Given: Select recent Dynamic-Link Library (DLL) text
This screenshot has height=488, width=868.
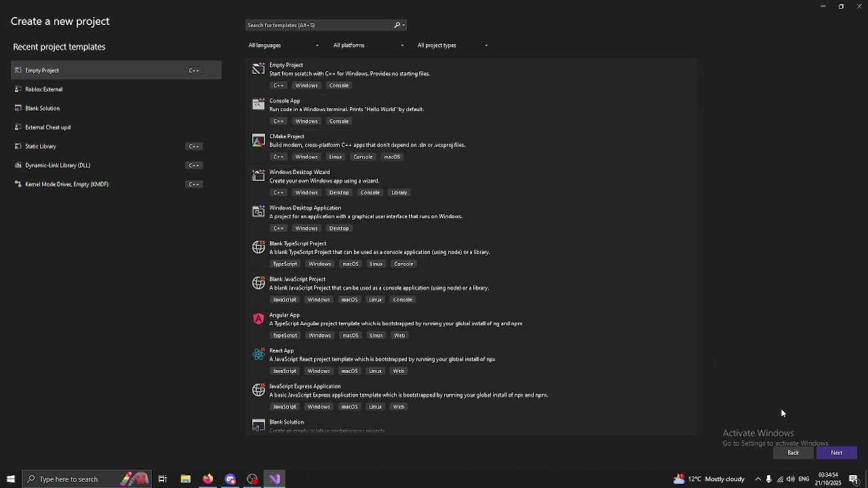Looking at the screenshot, I should (x=58, y=165).
